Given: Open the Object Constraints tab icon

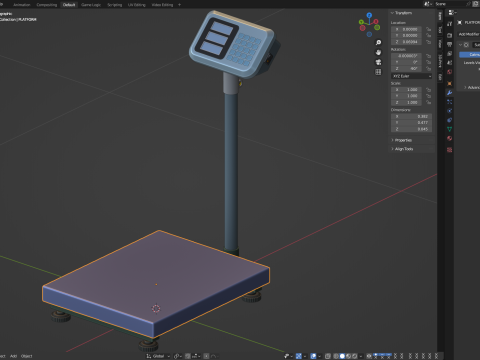Looking at the screenshot, I should point(450,120).
